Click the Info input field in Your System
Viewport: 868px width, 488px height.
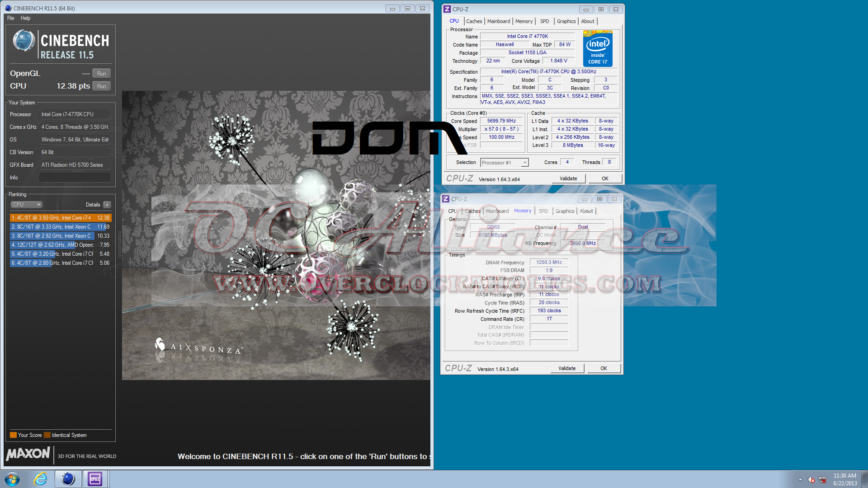click(75, 178)
